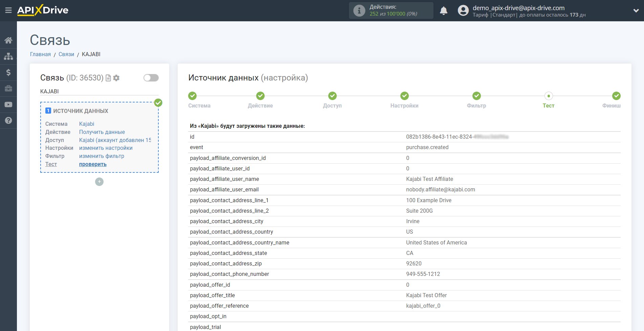Click the Тест label in the source block
644x331 pixels.
pos(51,164)
